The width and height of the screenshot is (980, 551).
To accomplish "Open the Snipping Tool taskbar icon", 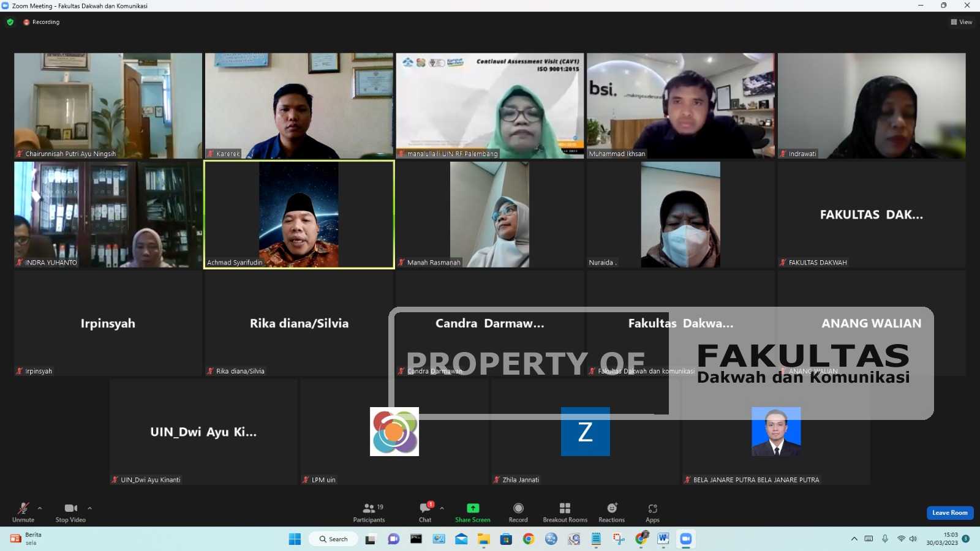I will [619, 539].
